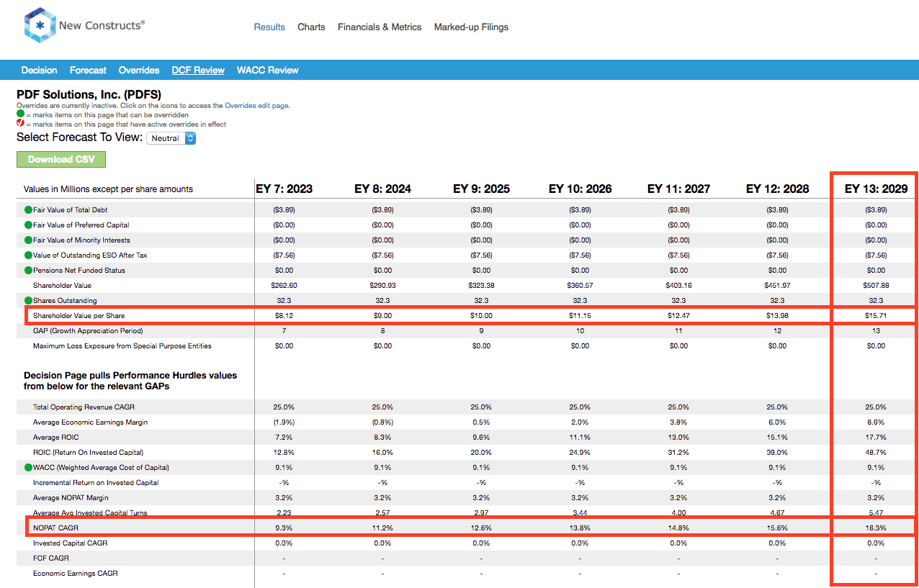Click the EY 8: 2024 column header

[x=383, y=189]
